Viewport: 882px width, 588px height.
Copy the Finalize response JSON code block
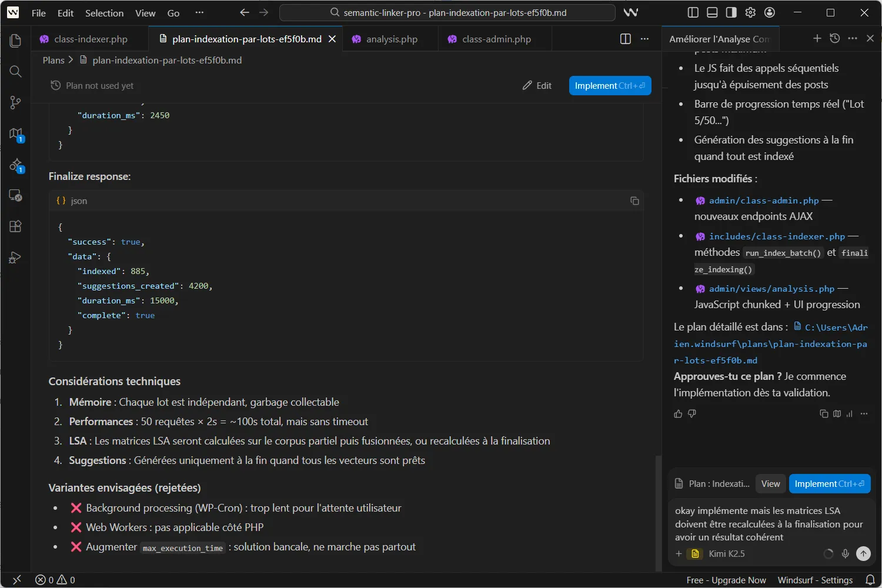click(x=634, y=201)
